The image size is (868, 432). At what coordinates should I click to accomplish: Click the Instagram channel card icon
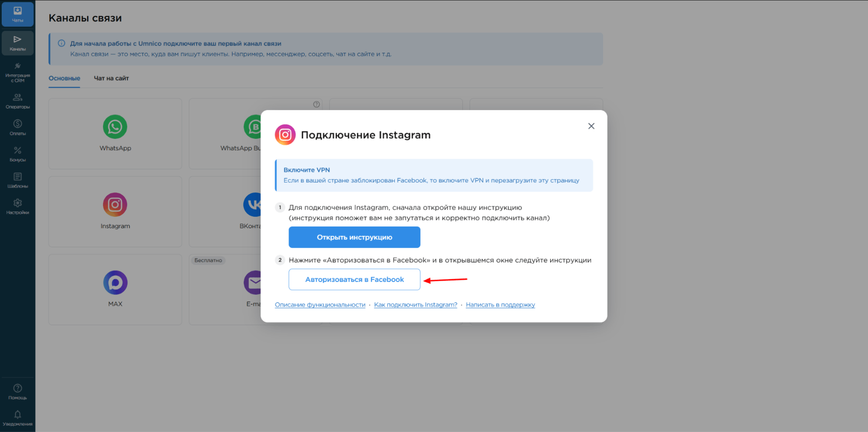pos(115,205)
